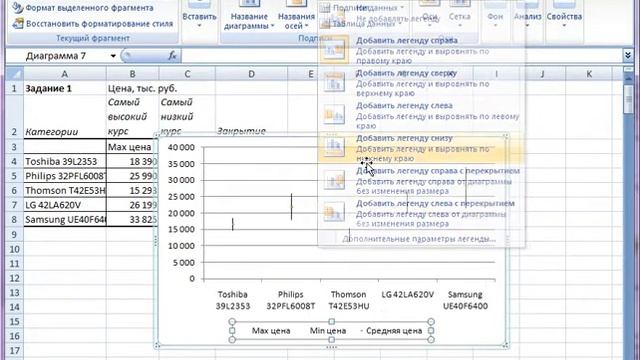This screenshot has height=360, width=640.
Task: Click the chart's bottom-left corner handle
Action: point(157,346)
